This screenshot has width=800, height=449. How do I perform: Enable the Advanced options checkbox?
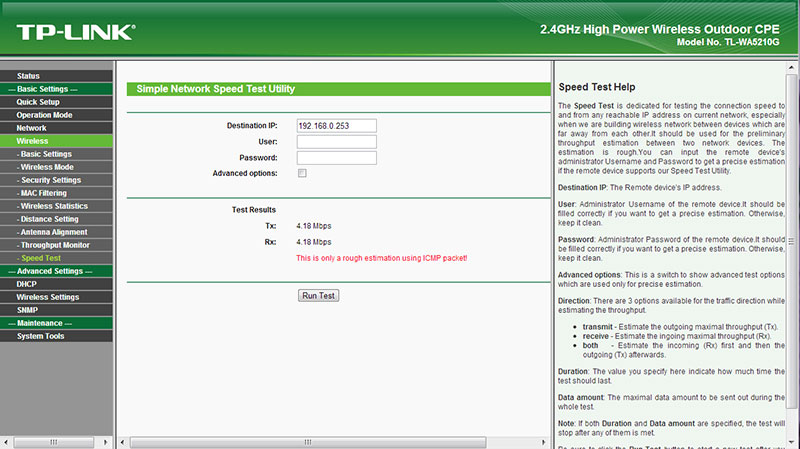pos(302,173)
